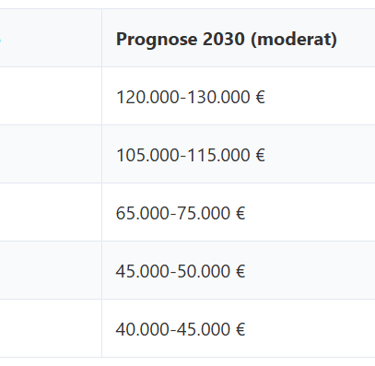Select the 45.000-50.000 € table cell
The image size is (375, 366).
[238, 270]
